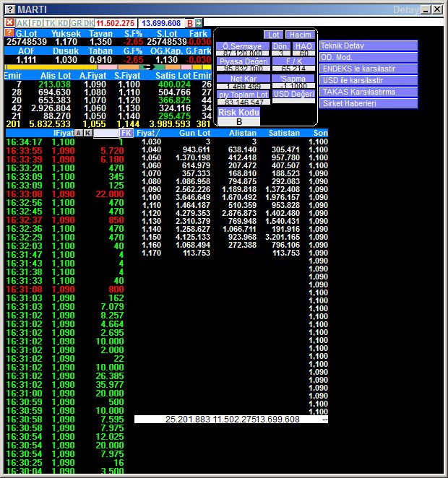
Task: Click the Fiyat column header with sort mark
Action: (148, 133)
